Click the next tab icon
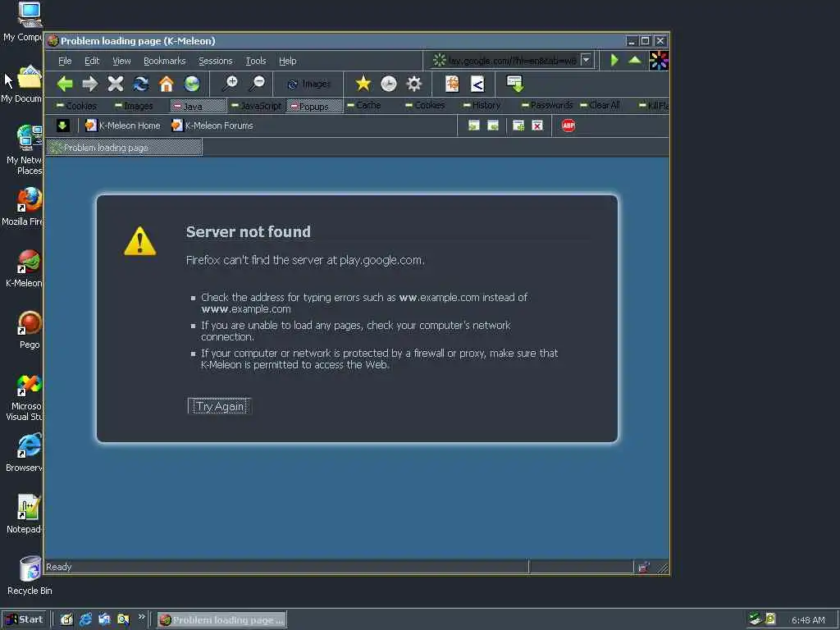The width and height of the screenshot is (840, 630). 493,126
